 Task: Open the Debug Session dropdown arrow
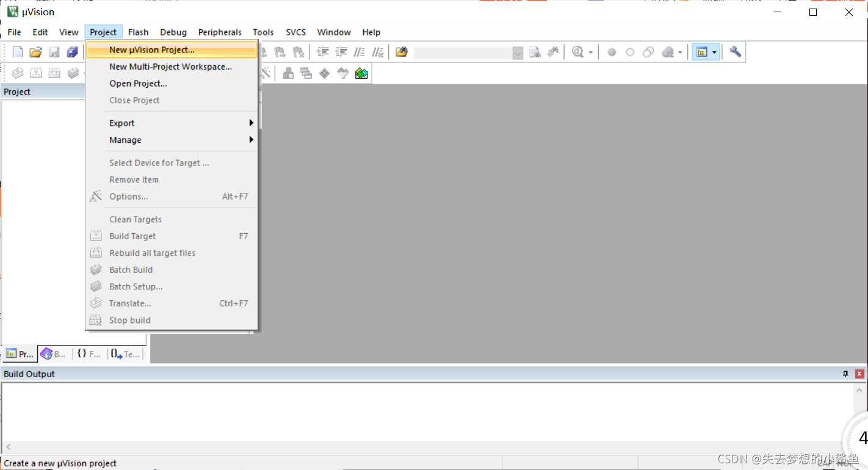590,53
